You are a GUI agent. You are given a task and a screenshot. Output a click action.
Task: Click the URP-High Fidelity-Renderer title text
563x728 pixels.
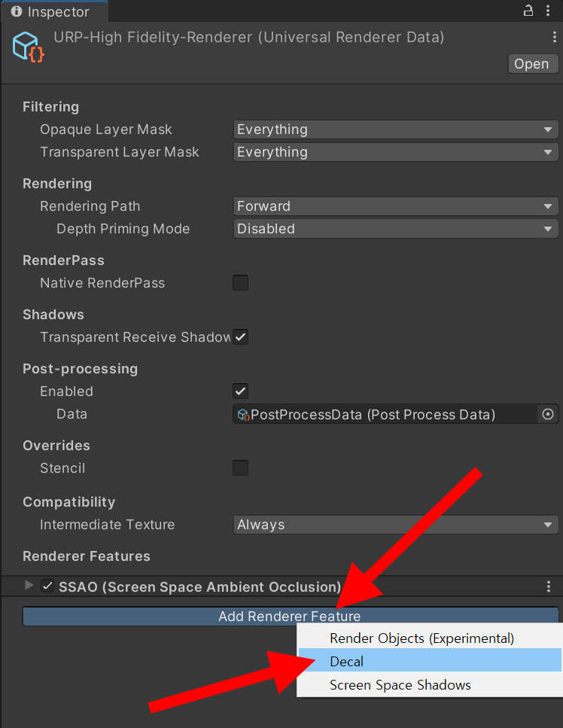tap(249, 37)
